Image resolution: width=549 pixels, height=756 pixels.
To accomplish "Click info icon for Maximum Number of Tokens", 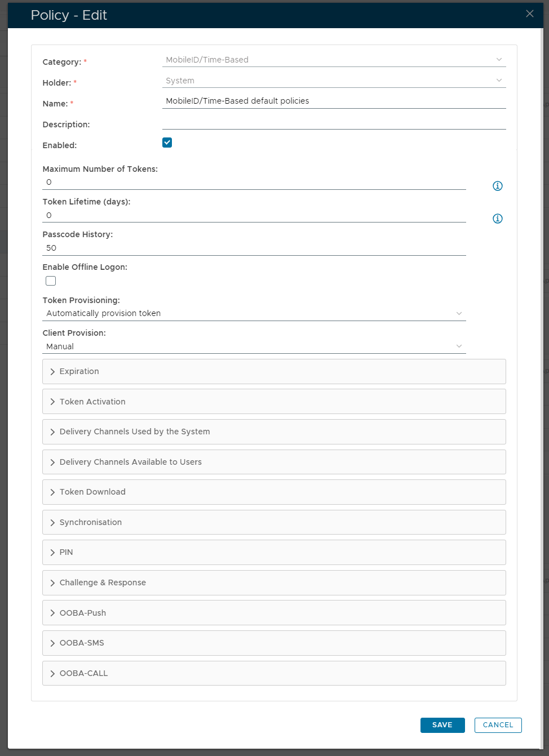I will pos(497,186).
